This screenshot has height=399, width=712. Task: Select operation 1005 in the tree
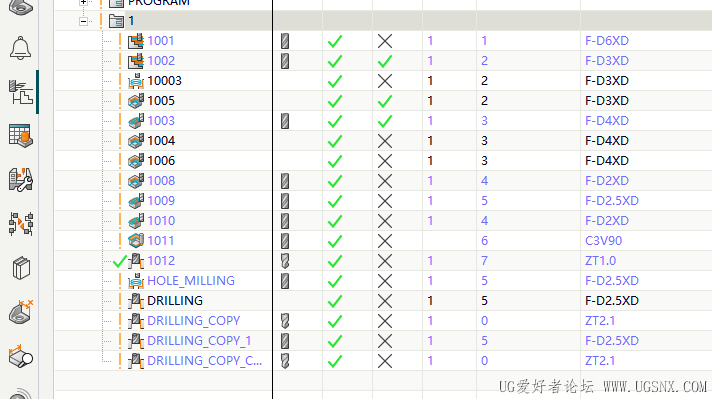click(161, 101)
